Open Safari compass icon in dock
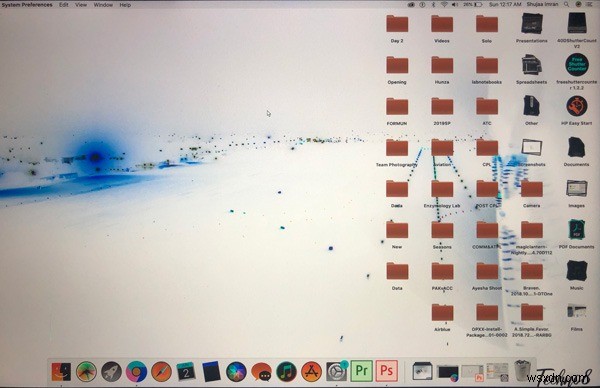Viewport: 600px width, 388px height. (x=161, y=371)
